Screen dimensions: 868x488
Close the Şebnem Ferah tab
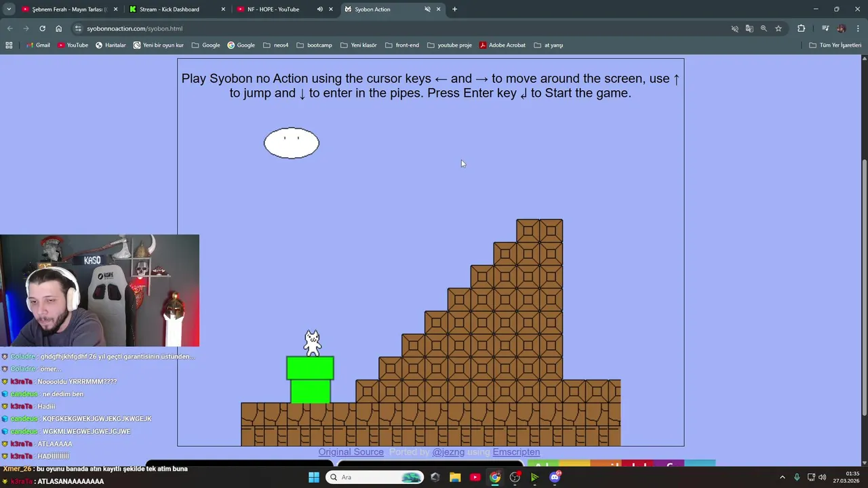pos(115,9)
